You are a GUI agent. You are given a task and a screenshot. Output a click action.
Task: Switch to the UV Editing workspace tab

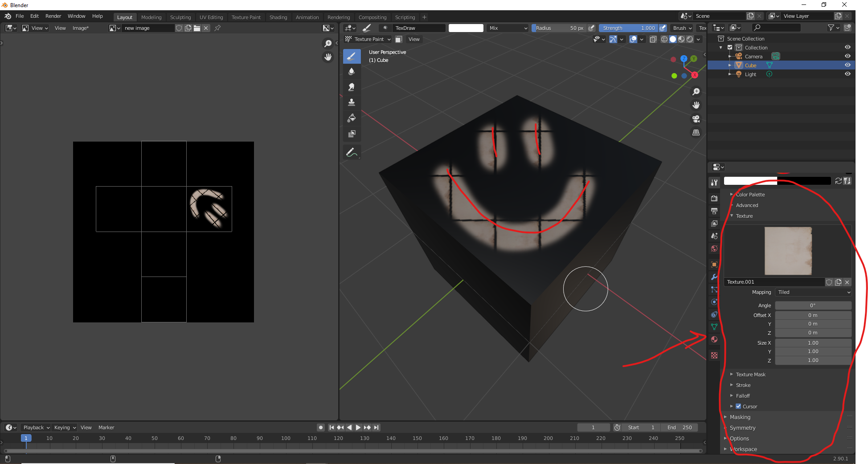pyautogui.click(x=211, y=17)
